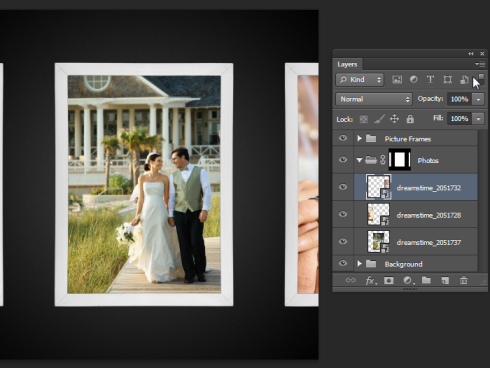Add a layer mask icon

click(x=389, y=280)
